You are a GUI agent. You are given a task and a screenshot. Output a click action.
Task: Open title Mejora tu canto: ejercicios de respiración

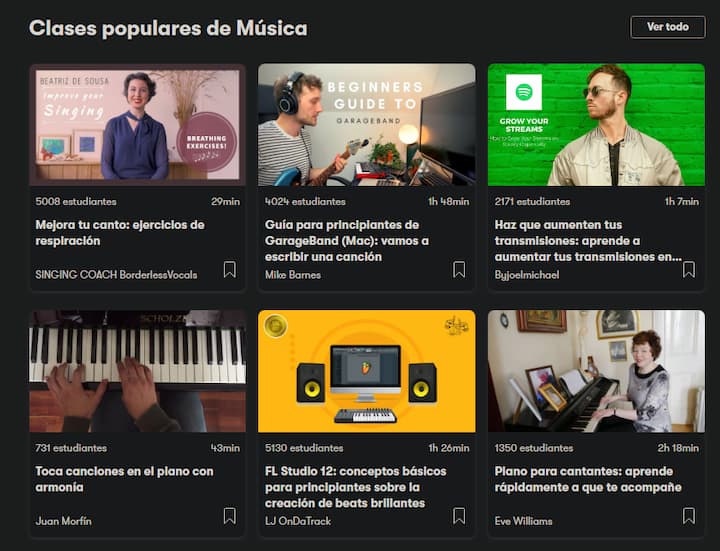point(120,233)
